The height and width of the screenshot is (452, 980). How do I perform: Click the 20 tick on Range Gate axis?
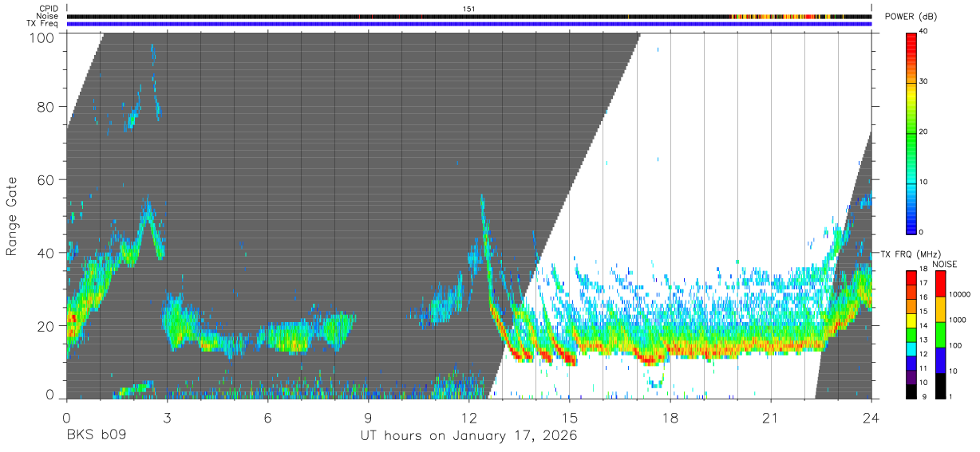coord(47,326)
